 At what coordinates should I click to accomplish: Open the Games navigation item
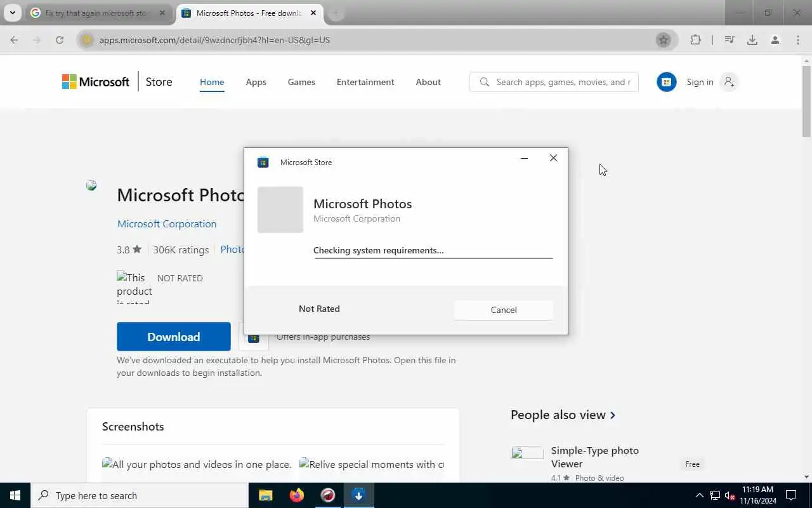301,82
